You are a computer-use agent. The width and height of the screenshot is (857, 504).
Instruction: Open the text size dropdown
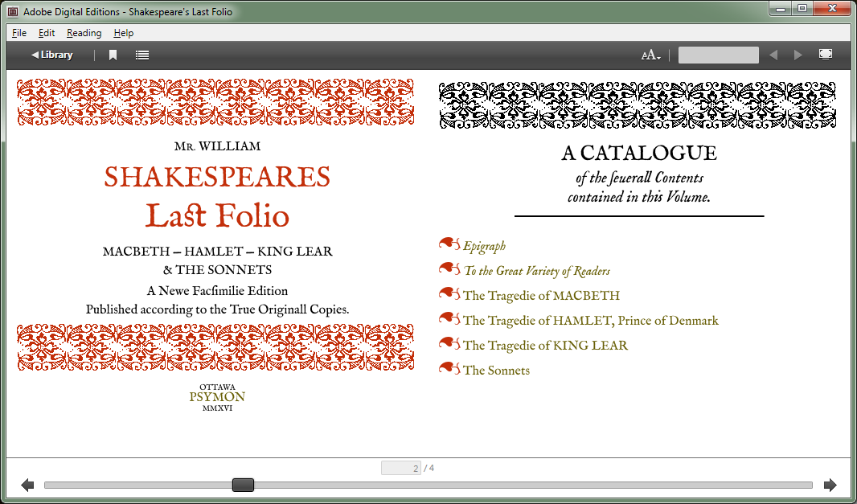click(x=651, y=55)
